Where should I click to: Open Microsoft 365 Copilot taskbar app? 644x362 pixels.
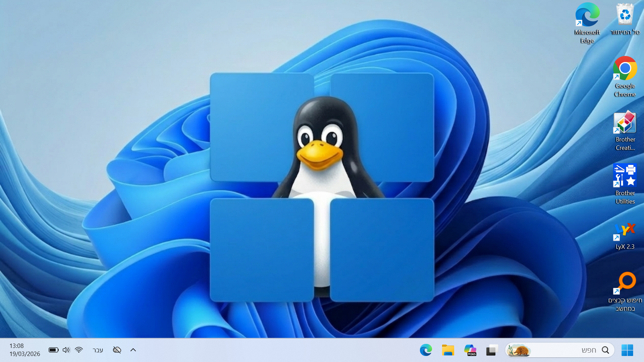pos(470,350)
